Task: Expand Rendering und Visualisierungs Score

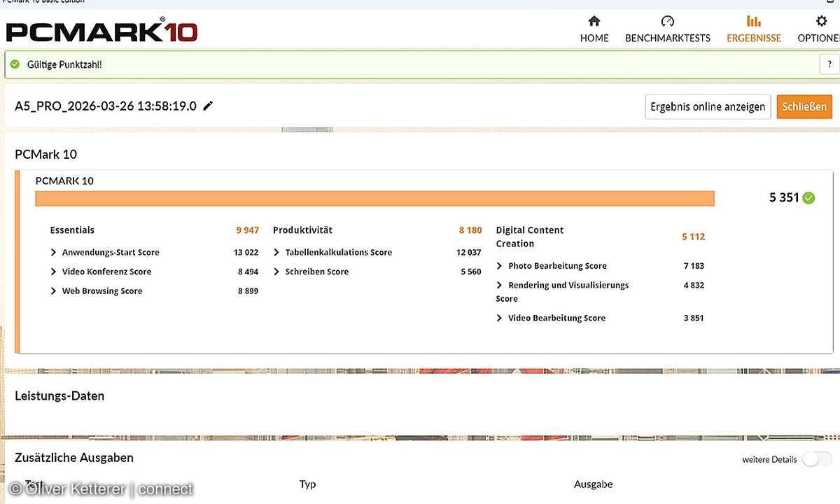Action: click(x=500, y=286)
